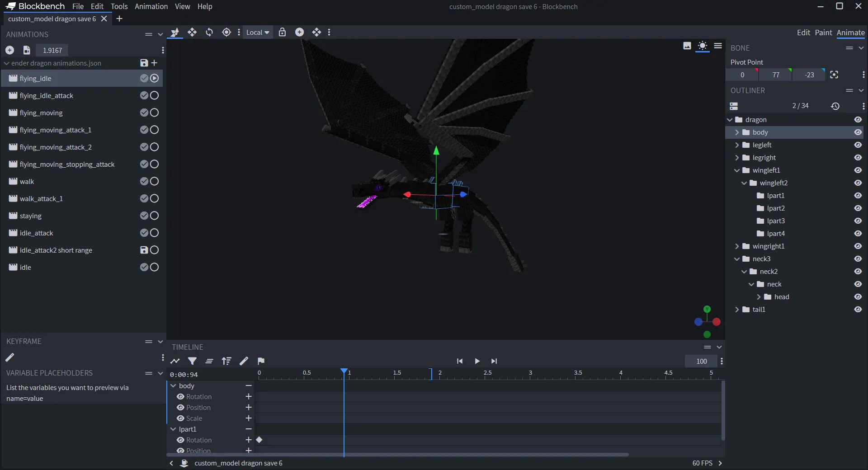Select the lpart1 Rotation keyframe diamond

(259, 440)
